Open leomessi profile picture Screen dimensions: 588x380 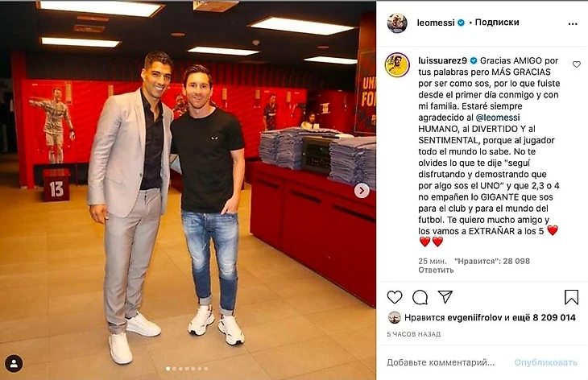coord(397,23)
